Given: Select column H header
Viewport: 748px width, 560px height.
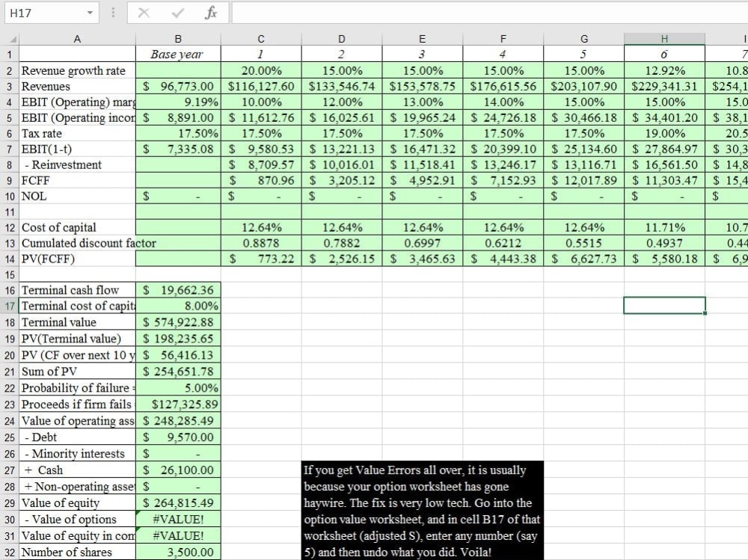Looking at the screenshot, I should coord(664,39).
